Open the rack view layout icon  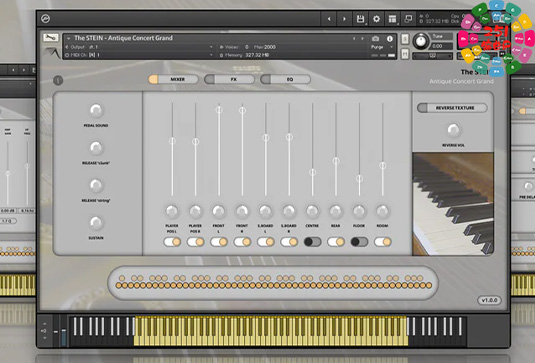tap(392, 19)
